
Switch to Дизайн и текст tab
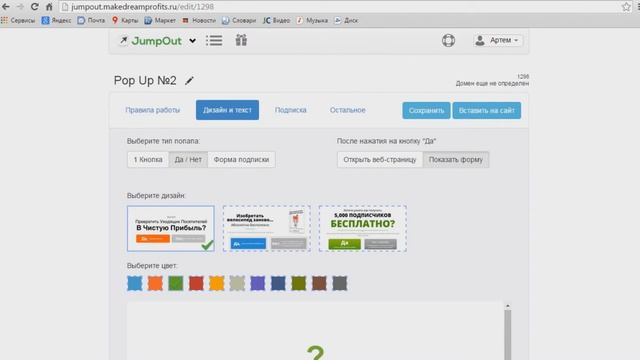pos(227,110)
